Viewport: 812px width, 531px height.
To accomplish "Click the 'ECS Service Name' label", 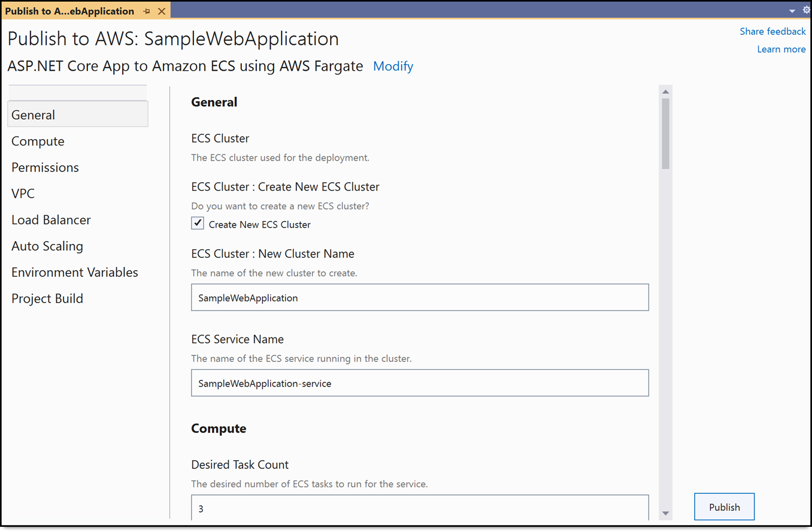I will click(237, 339).
